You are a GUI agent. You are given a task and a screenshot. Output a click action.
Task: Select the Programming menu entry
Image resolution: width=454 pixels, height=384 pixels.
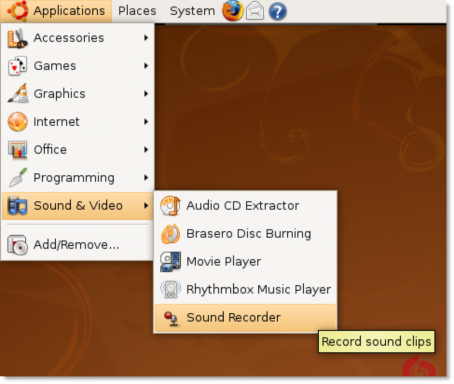(77, 178)
